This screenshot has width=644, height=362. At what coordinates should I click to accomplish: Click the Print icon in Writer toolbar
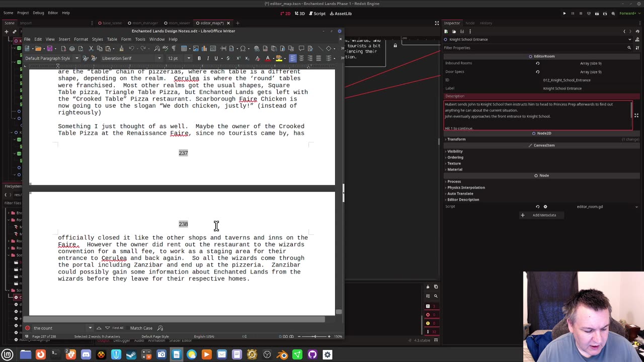click(x=72, y=48)
